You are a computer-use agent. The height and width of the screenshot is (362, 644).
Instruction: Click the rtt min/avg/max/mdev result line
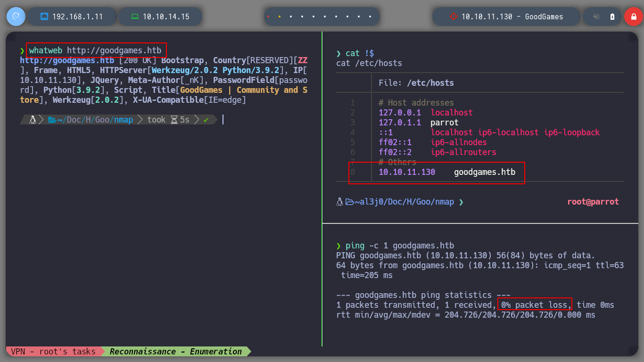click(x=466, y=315)
